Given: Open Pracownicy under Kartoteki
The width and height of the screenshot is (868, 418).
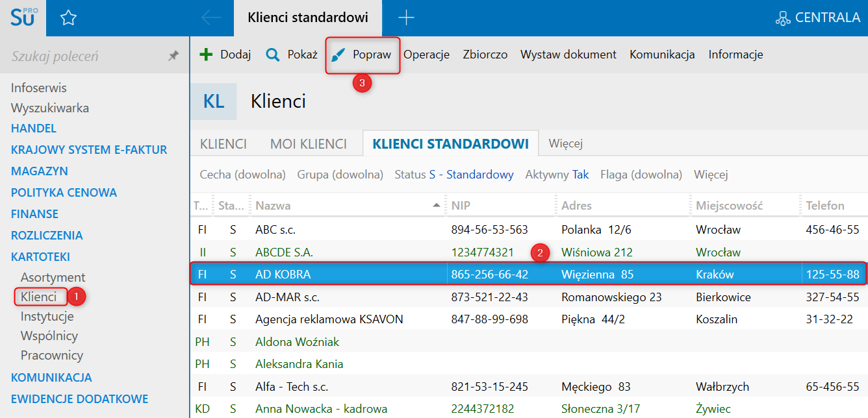Looking at the screenshot, I should (x=52, y=355).
